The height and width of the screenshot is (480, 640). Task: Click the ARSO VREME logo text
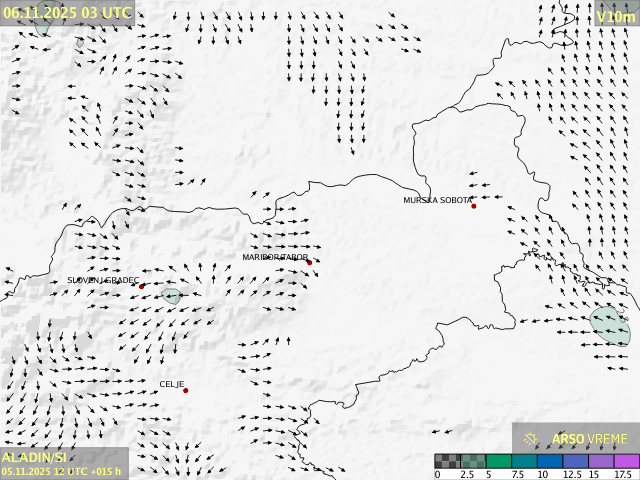pos(590,439)
